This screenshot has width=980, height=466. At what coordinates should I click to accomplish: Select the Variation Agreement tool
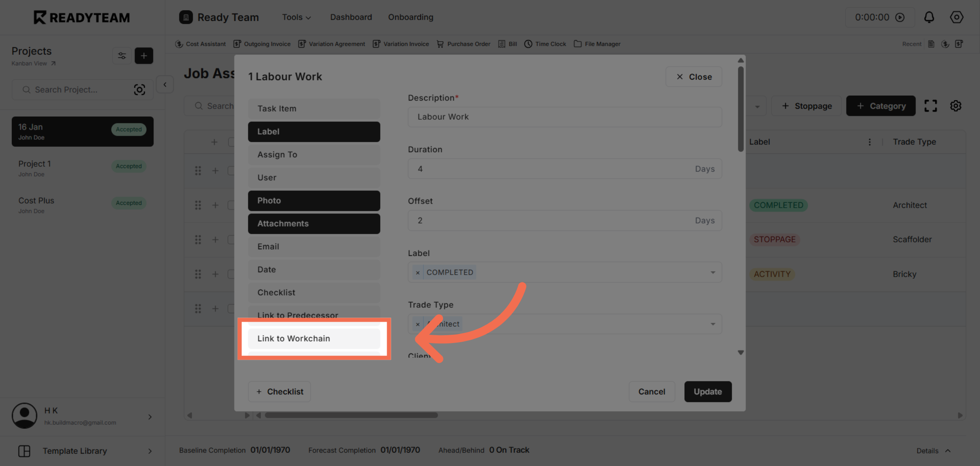click(332, 44)
